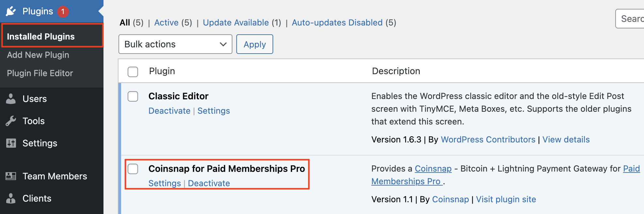The width and height of the screenshot is (644, 214).
Task: Click the red plugin update count badge
Action: point(63,11)
